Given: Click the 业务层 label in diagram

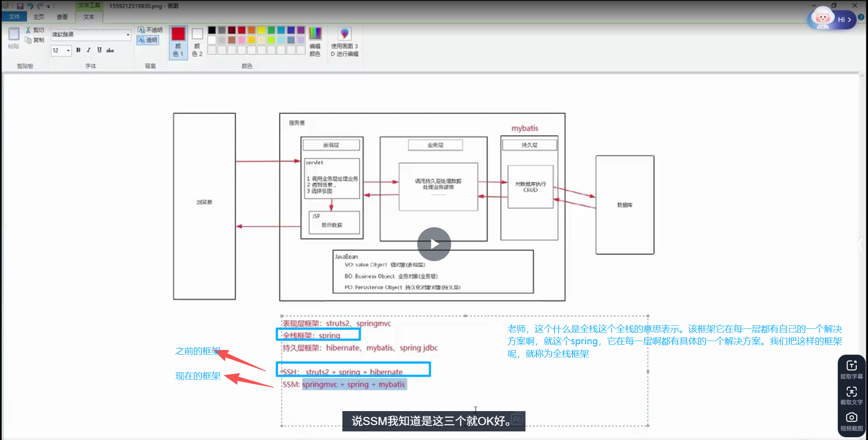Looking at the screenshot, I should click(435, 145).
